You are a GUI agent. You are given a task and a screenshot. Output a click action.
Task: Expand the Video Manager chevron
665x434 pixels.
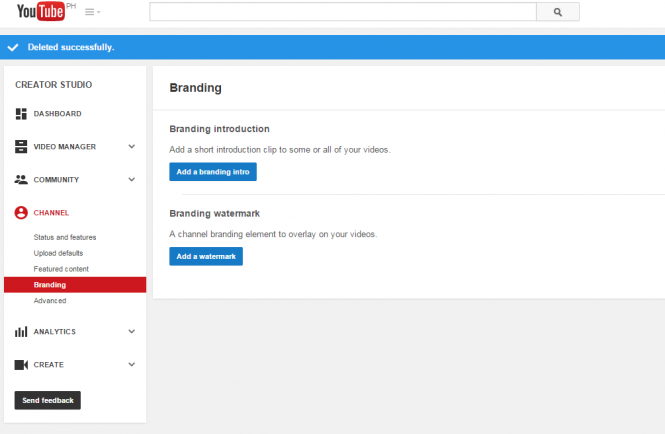click(x=132, y=146)
